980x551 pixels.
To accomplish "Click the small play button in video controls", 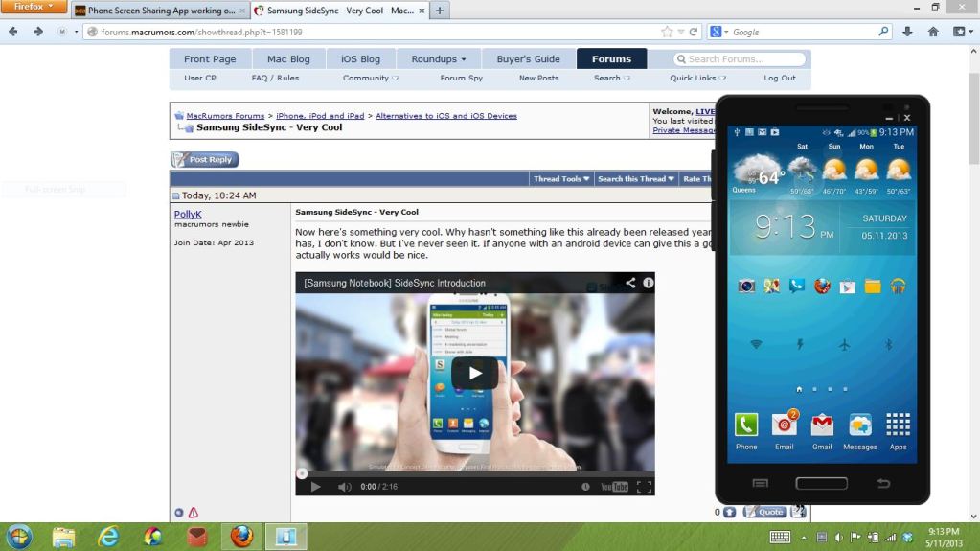I will pos(315,487).
